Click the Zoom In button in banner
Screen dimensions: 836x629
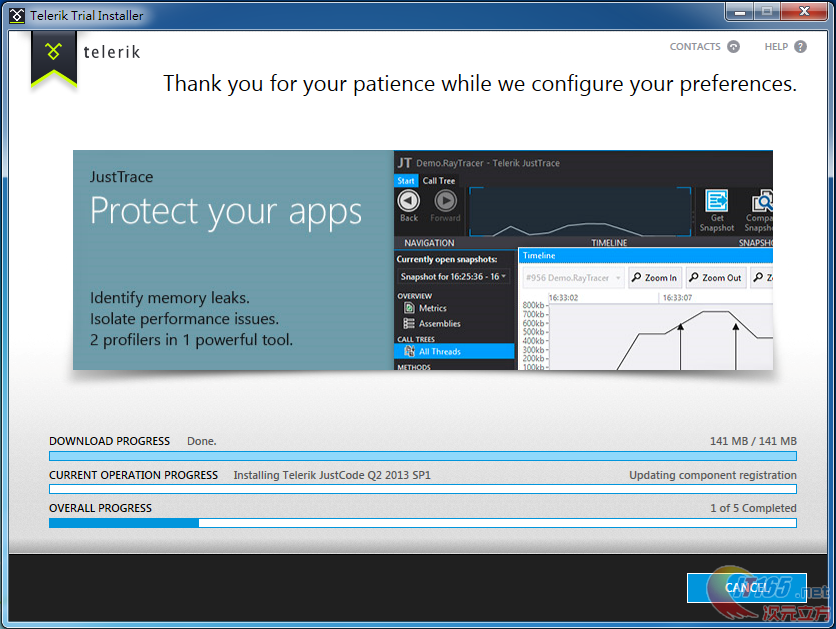pyautogui.click(x=655, y=278)
